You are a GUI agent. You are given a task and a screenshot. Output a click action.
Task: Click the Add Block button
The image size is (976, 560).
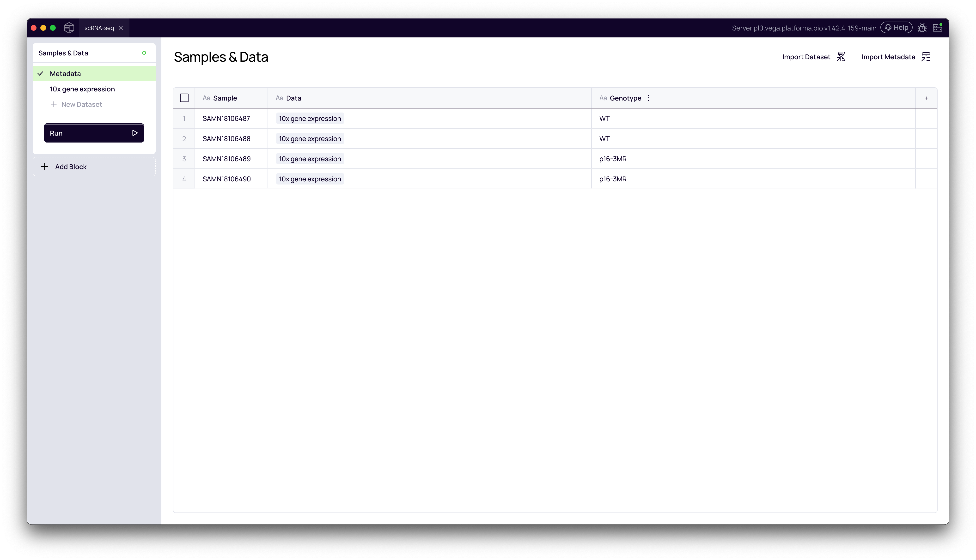pyautogui.click(x=70, y=167)
